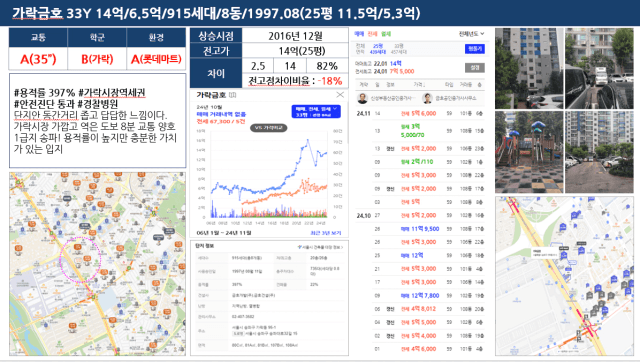Screen dimensions: 640x362
Task: Click the first realtor's profile photo
Action: click(362, 98)
